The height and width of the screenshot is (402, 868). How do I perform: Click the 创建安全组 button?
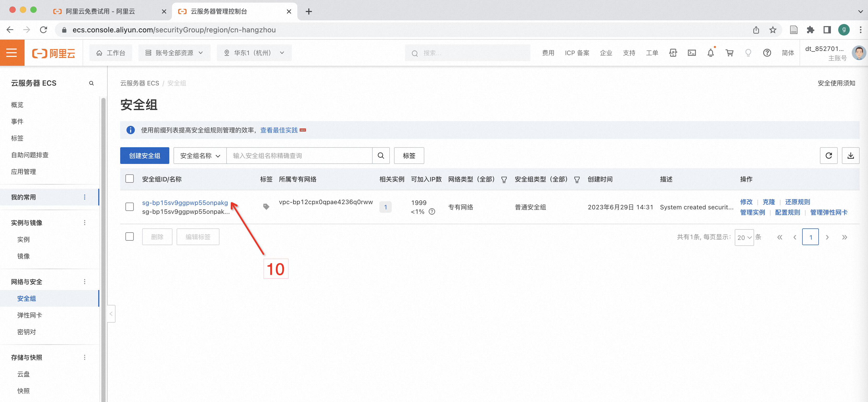tap(144, 156)
